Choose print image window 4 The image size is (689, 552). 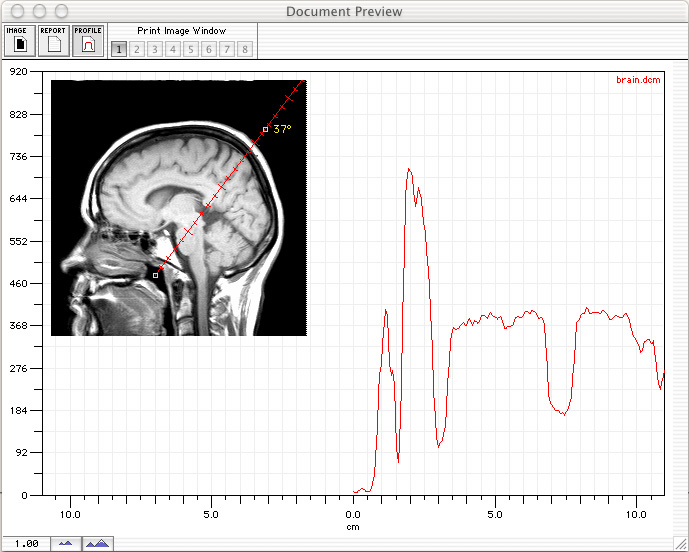[173, 49]
